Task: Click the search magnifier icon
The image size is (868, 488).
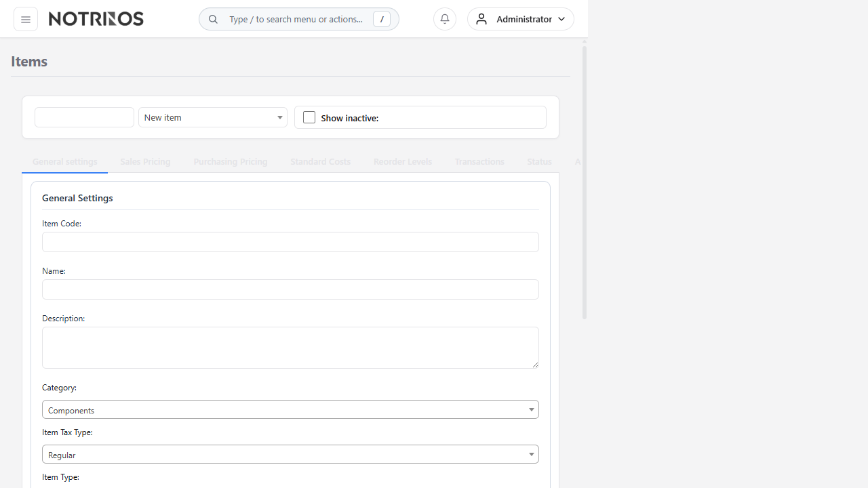Action: tap(213, 19)
